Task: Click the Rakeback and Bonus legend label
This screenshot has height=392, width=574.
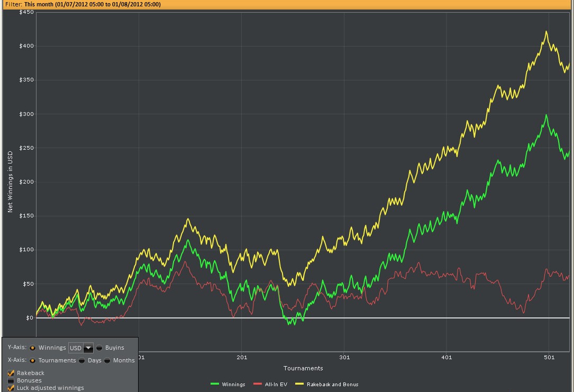Action: [x=332, y=384]
